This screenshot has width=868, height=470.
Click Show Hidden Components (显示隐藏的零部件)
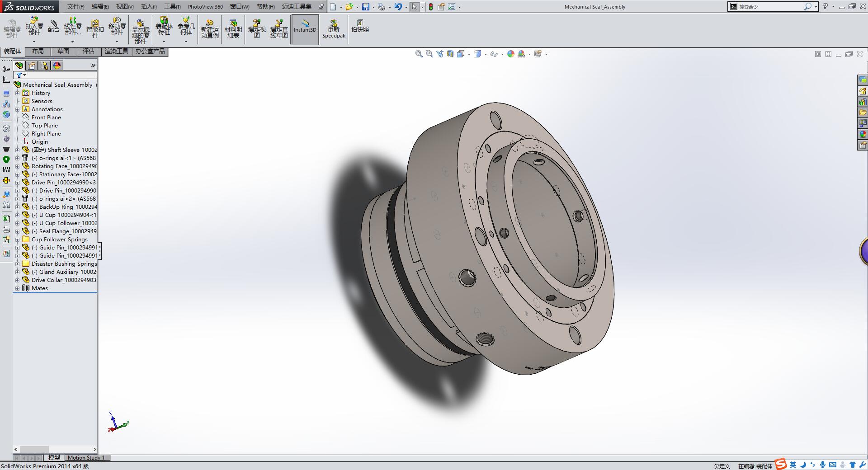tap(141, 31)
